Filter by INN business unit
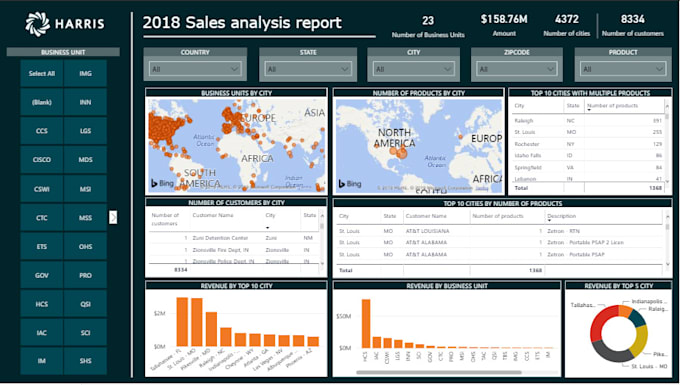The image size is (680, 385). (85, 102)
